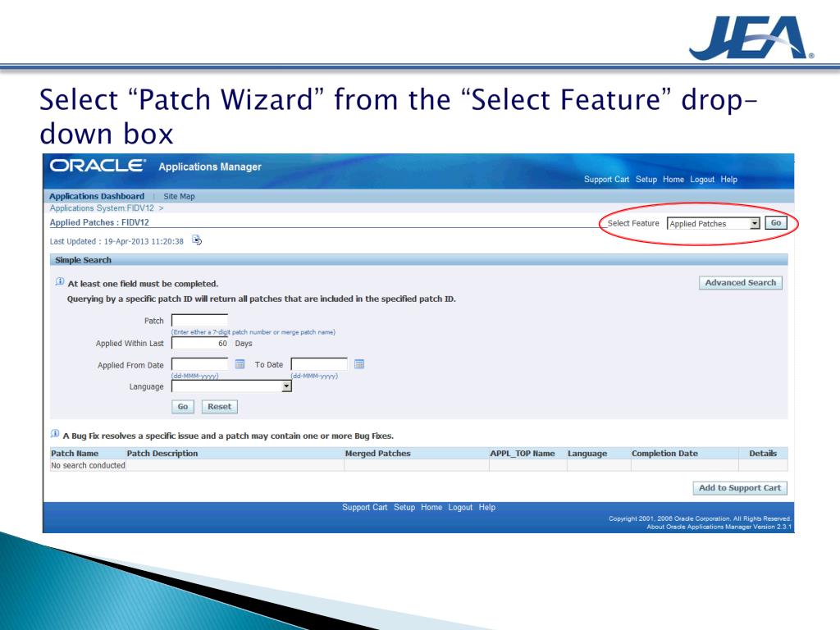Click the Oracle logo in header
Screen dimensions: 840x630
98,166
